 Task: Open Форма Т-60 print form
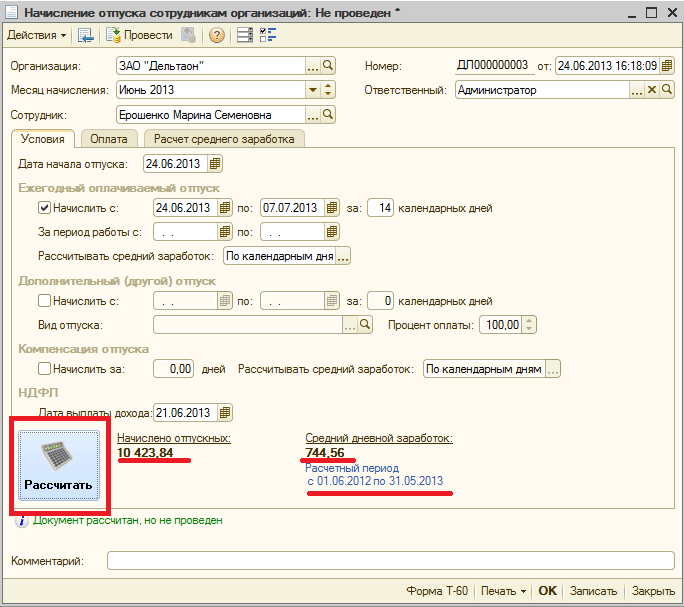[x=437, y=591]
